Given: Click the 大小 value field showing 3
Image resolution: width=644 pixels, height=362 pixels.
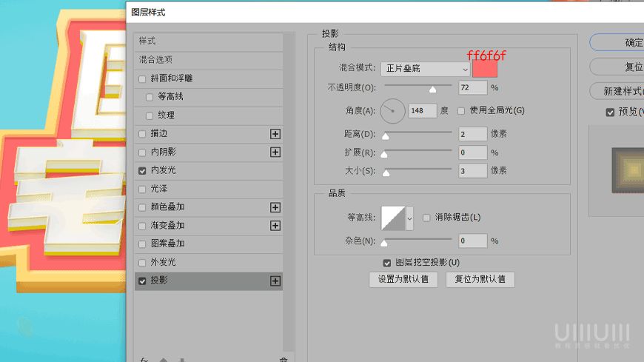Looking at the screenshot, I should point(473,171).
